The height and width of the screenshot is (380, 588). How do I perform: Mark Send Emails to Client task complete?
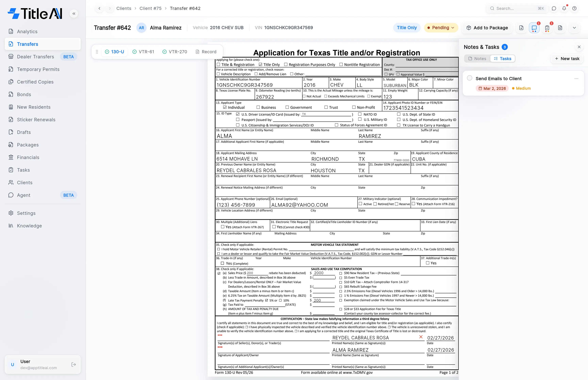[470, 78]
